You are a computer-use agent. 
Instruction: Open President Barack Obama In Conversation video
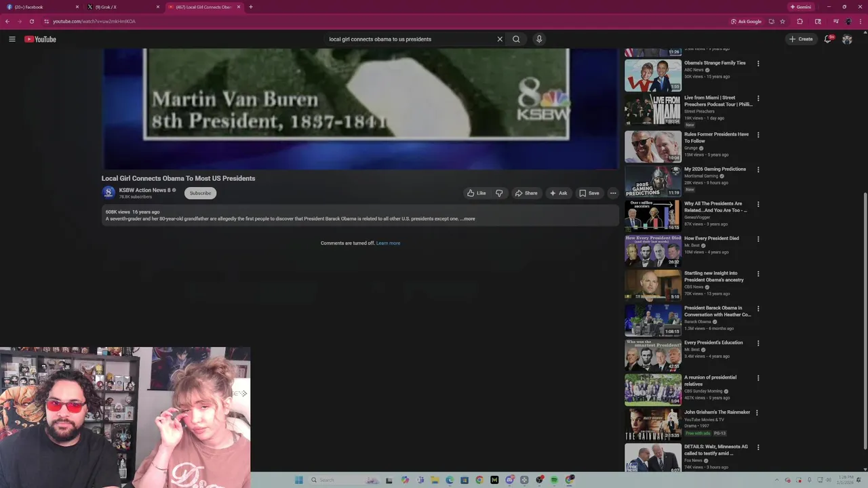point(717,311)
